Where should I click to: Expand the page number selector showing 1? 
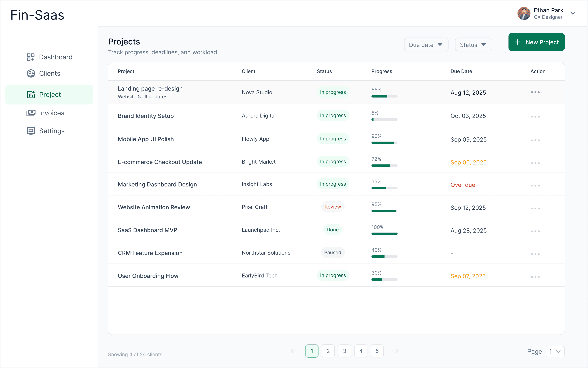pos(555,351)
